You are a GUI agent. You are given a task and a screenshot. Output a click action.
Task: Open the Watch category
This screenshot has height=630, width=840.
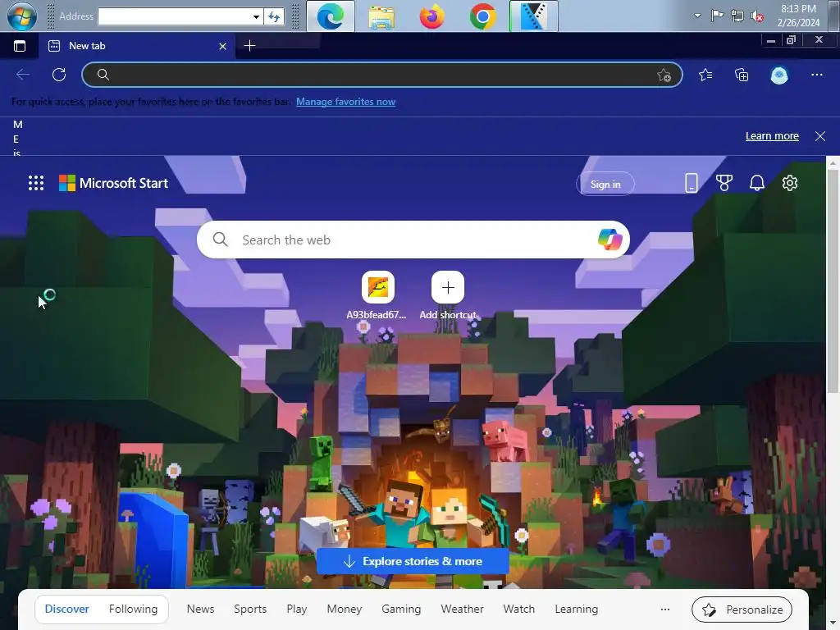(519, 609)
